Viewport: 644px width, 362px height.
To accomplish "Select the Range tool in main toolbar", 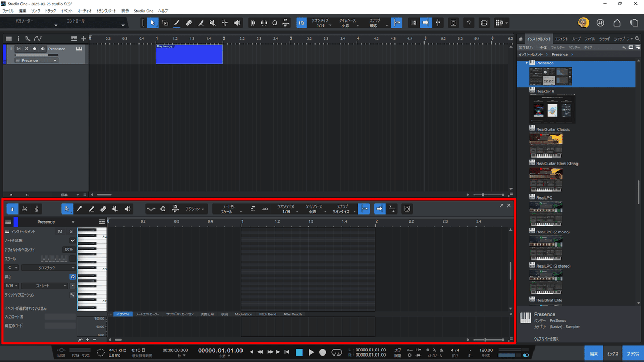I will pyautogui.click(x=165, y=23).
